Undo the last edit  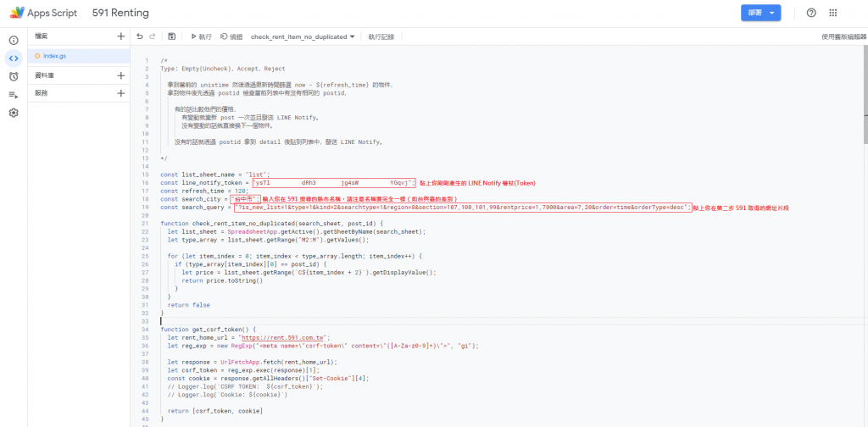tap(140, 36)
